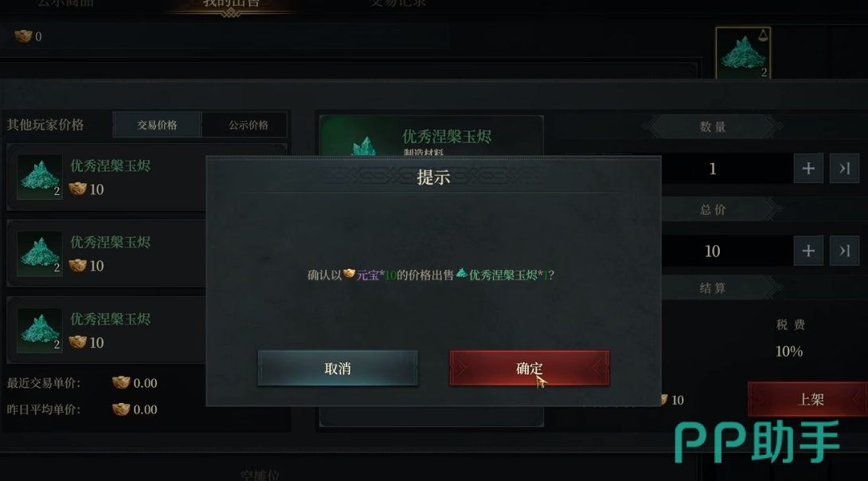Select the jade item thumbnail in inventory
The height and width of the screenshot is (481, 868).
[743, 53]
